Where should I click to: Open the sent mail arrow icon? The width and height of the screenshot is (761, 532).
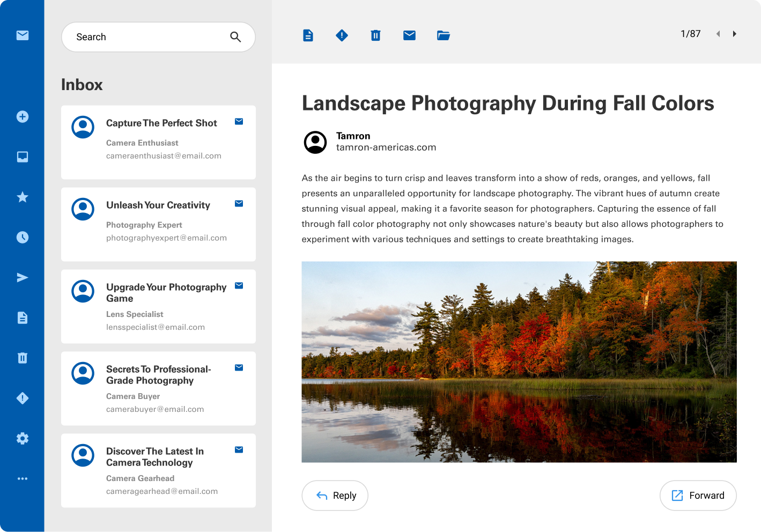click(x=23, y=278)
